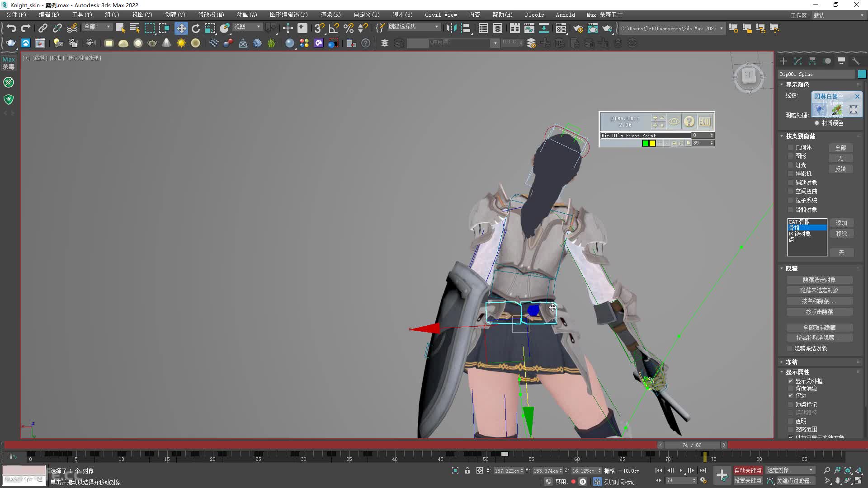This screenshot has height=488, width=868.
Task: Check the 图形 hide checkbox
Action: pos(791,156)
